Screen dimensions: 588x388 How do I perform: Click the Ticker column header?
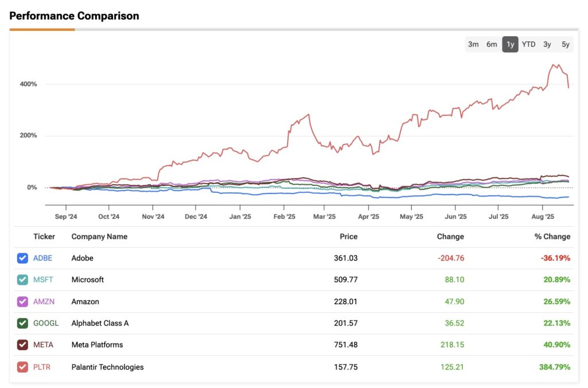pyautogui.click(x=44, y=236)
